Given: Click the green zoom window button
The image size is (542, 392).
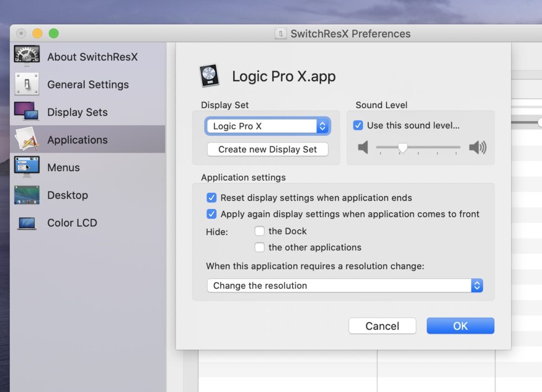Looking at the screenshot, I should [54, 33].
